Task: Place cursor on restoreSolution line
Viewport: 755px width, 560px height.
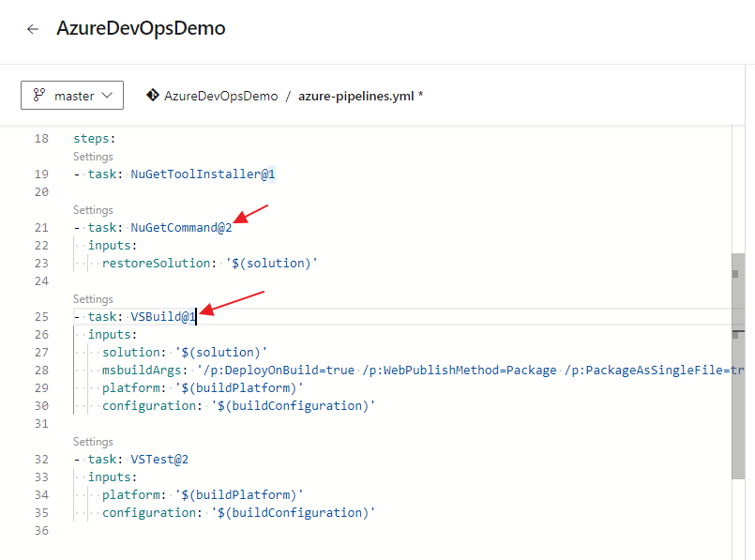Action: tap(209, 263)
